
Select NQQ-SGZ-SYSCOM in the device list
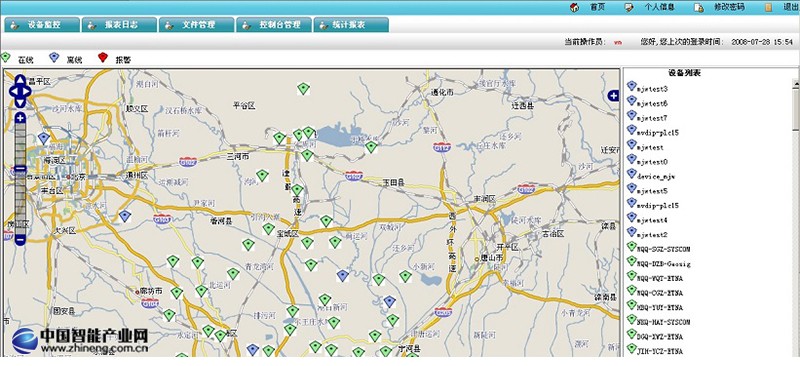click(658, 249)
